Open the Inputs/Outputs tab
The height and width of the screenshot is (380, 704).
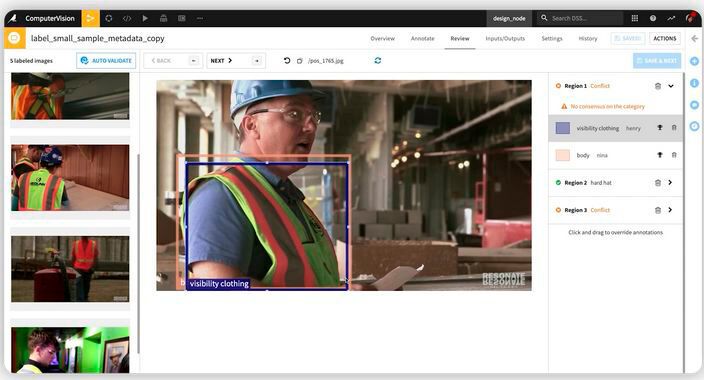(505, 39)
